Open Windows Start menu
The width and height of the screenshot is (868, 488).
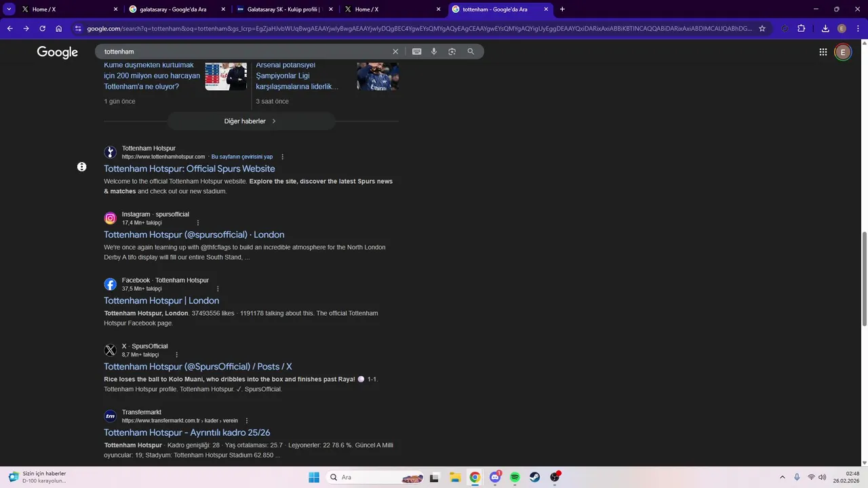314,477
